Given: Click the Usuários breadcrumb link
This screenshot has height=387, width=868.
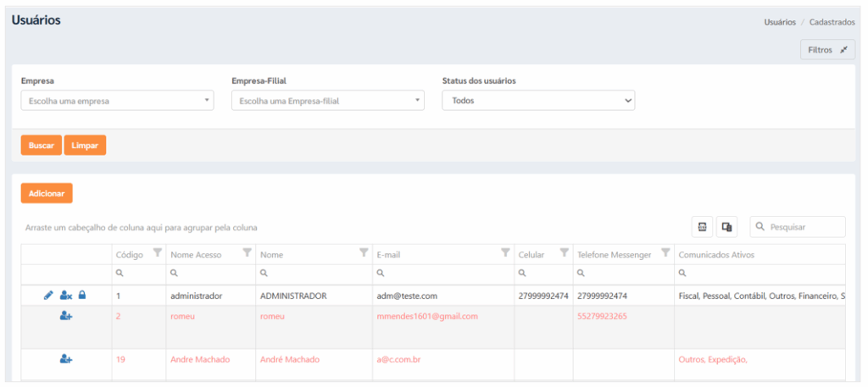Looking at the screenshot, I should (780, 22).
